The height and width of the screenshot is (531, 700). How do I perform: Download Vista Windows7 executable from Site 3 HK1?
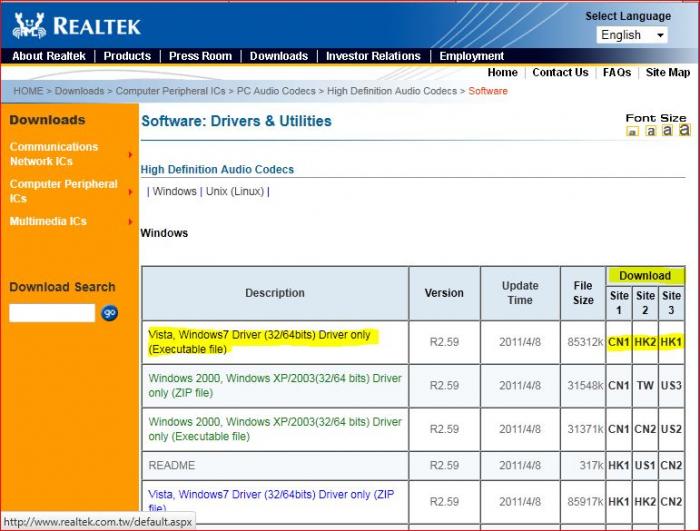pos(671,342)
